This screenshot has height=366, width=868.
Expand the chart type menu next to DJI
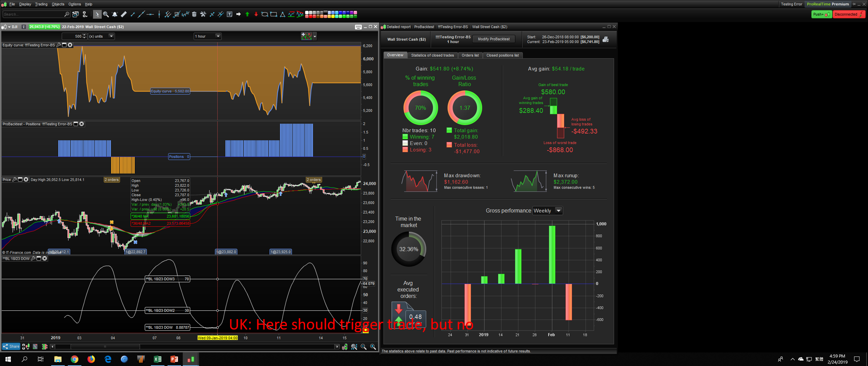click(x=9, y=27)
